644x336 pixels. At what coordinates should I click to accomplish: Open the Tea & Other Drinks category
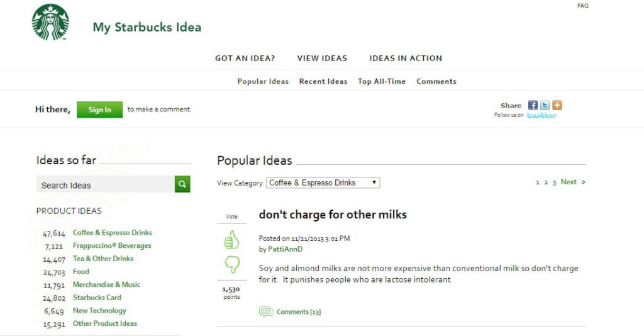coord(103,259)
